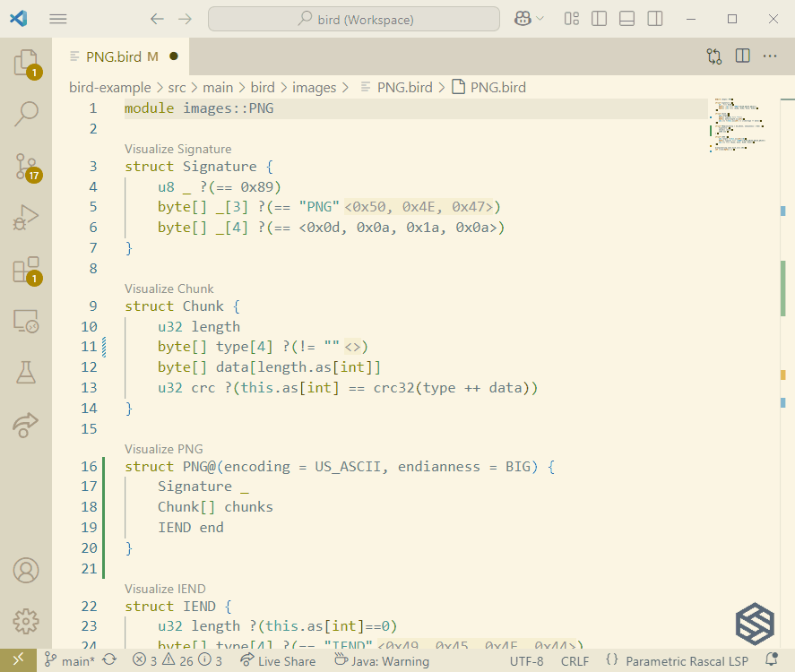The width and height of the screenshot is (795, 672).
Task: Toggle the Secondary Side Bar visibility
Action: [x=654, y=19]
